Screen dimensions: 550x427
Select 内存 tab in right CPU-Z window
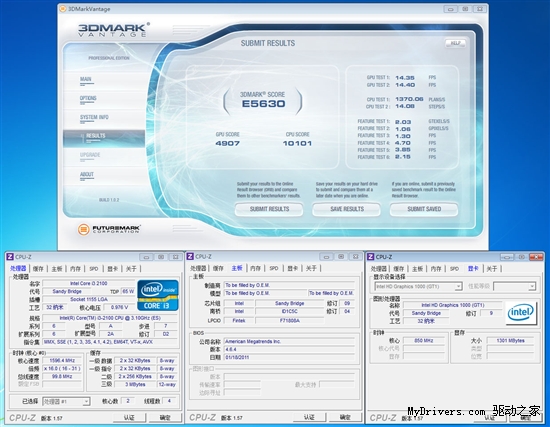(x=436, y=269)
